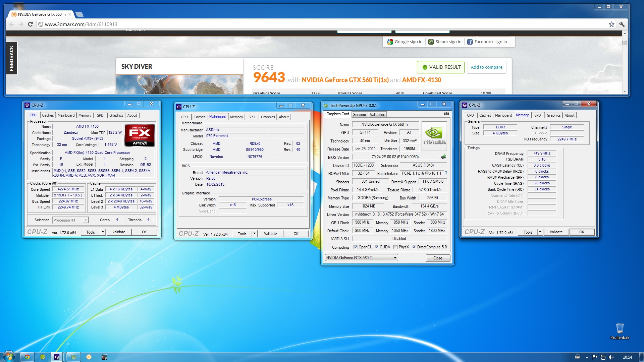This screenshot has width=644, height=362.
Task: Open Chrome's wrench settings menu
Action: coord(622,24)
